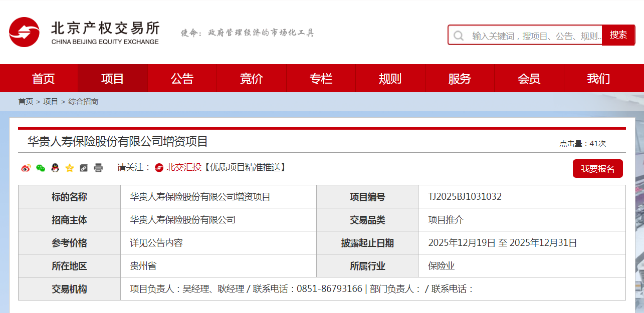Click the project title 华贵人寿保险股份有限公司增资项目 heading
The image size is (644, 313).
[x=117, y=142]
